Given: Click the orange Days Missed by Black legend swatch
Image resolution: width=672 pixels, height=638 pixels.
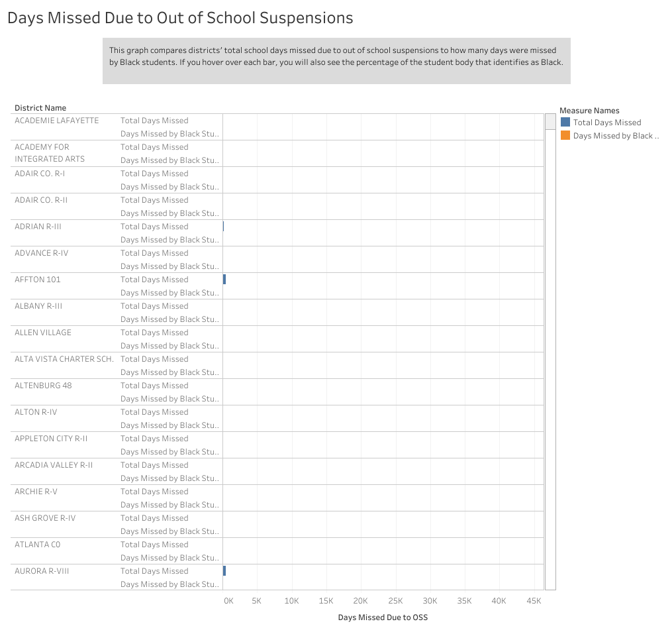Looking at the screenshot, I should pos(565,135).
